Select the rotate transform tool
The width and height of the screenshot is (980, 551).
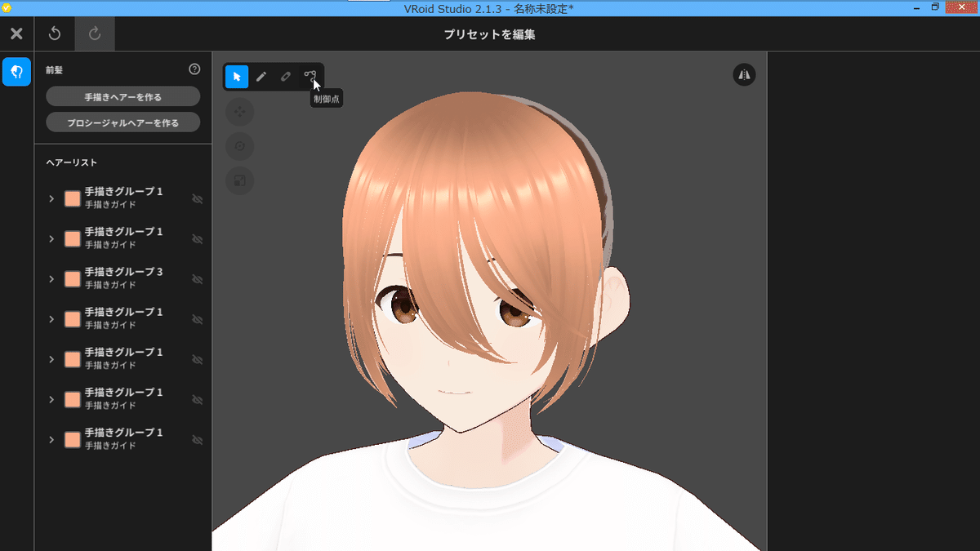coord(239,146)
